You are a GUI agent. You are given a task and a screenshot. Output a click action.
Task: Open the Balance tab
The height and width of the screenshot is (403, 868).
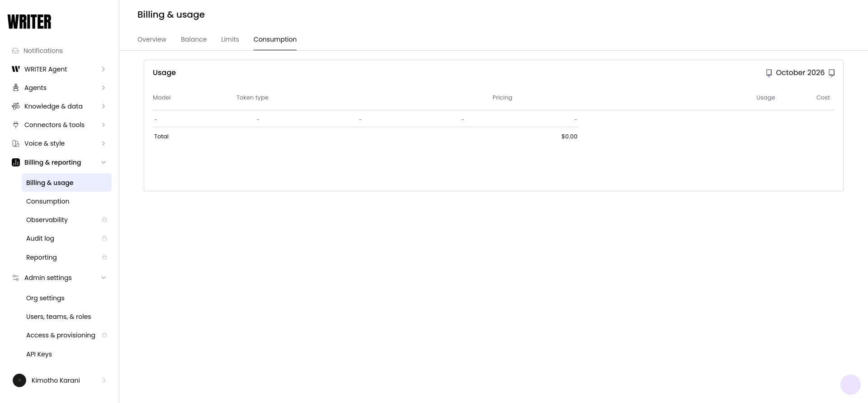click(194, 39)
